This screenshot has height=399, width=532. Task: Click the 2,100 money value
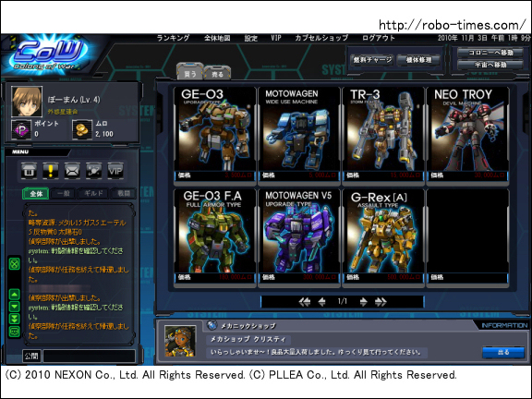click(104, 134)
